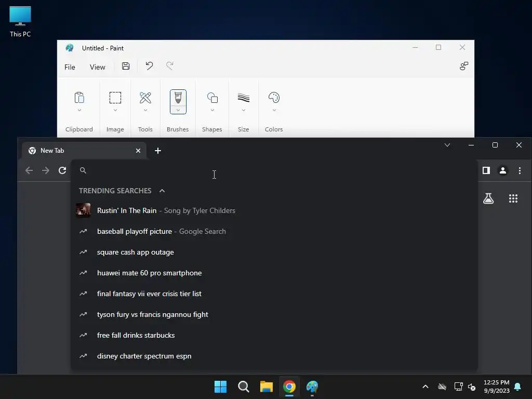Expand the Tools dropdown chevron
This screenshot has width=532, height=399.
coord(145,110)
